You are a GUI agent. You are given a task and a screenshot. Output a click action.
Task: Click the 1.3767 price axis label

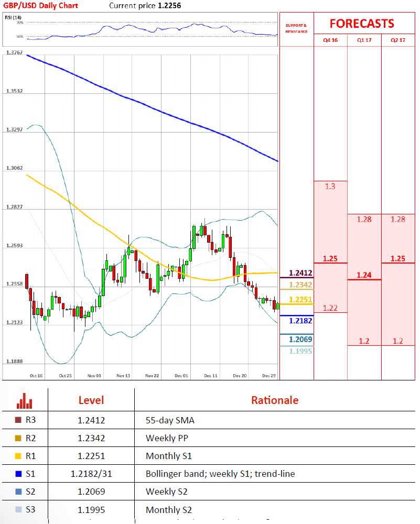pos(14,52)
